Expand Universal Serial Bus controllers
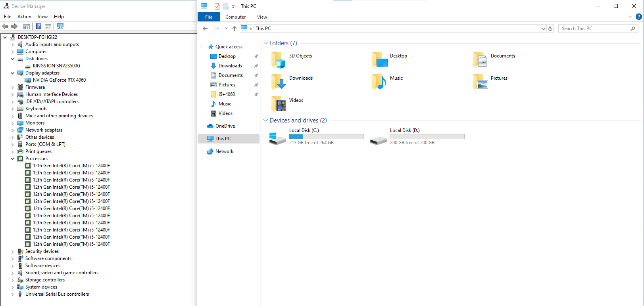The width and height of the screenshot is (644, 306). click(x=12, y=294)
